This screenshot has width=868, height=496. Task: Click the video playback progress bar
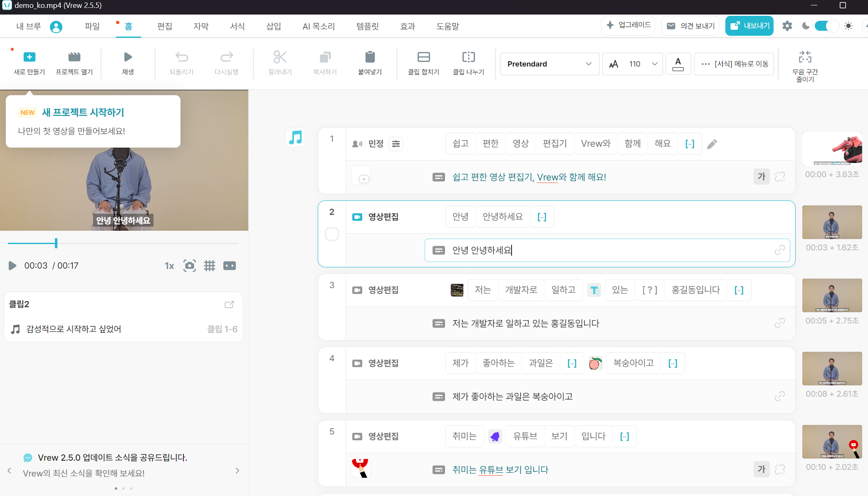point(124,243)
